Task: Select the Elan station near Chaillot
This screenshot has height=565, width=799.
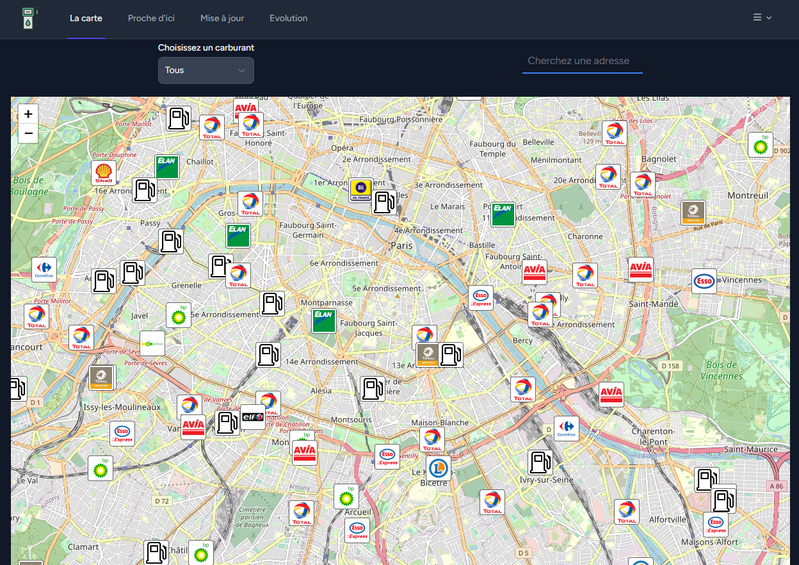Action: pyautogui.click(x=167, y=167)
